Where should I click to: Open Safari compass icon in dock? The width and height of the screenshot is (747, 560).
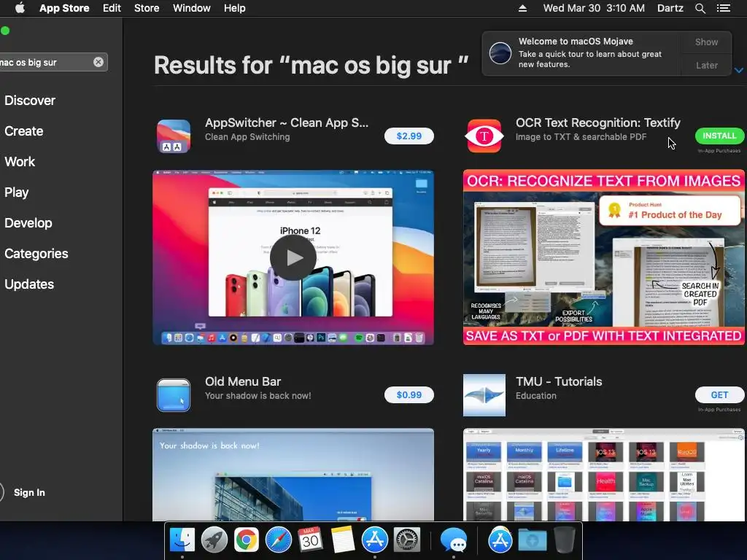coord(278,540)
